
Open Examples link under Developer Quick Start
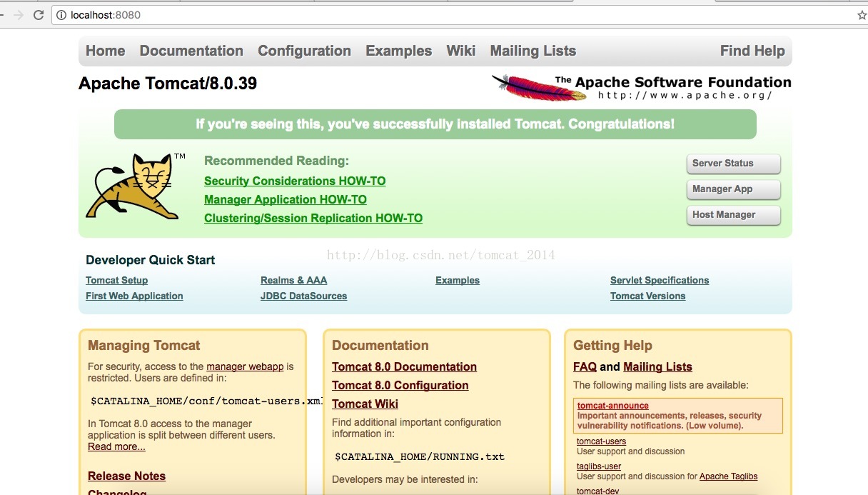click(458, 281)
